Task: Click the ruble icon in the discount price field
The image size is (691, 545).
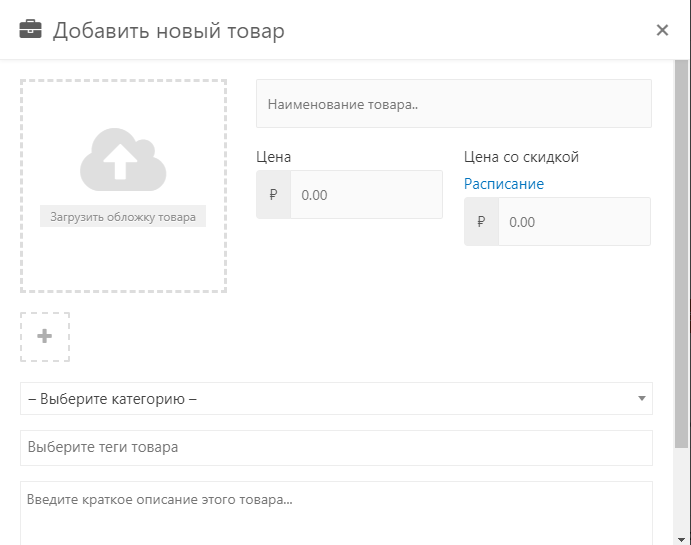Action: coord(482,222)
